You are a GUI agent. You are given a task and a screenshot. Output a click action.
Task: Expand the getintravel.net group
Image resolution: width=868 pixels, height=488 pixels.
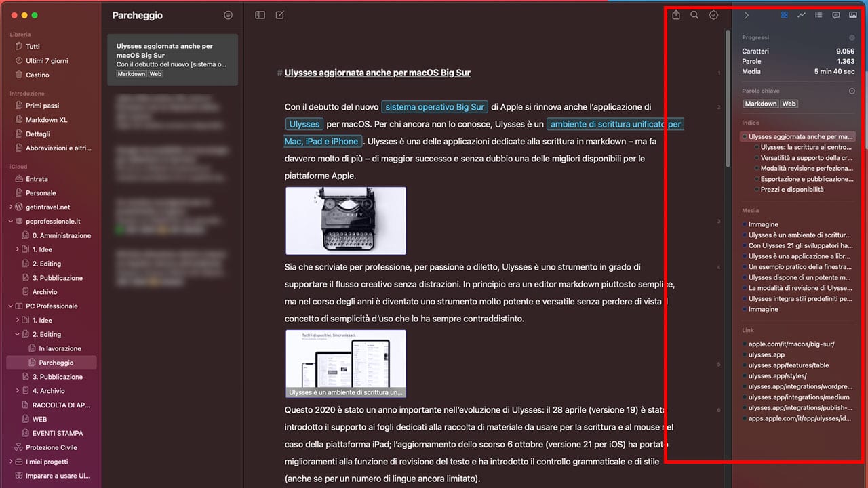tap(11, 207)
